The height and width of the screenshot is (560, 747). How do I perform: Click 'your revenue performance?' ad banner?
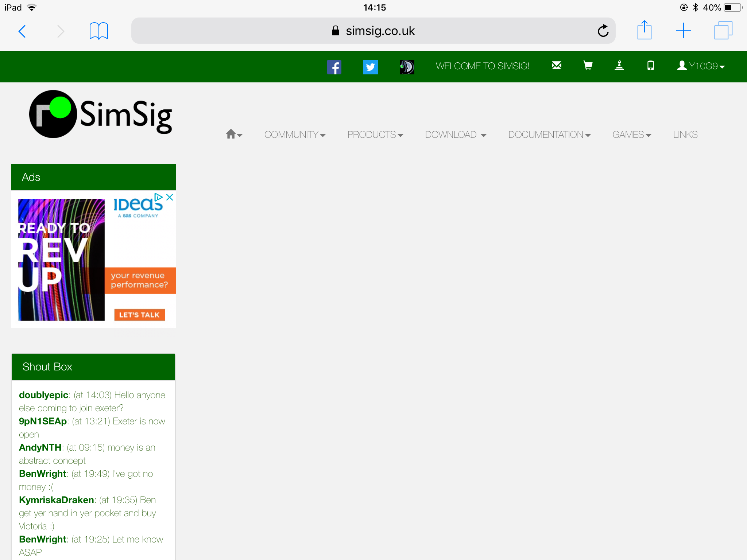click(140, 280)
